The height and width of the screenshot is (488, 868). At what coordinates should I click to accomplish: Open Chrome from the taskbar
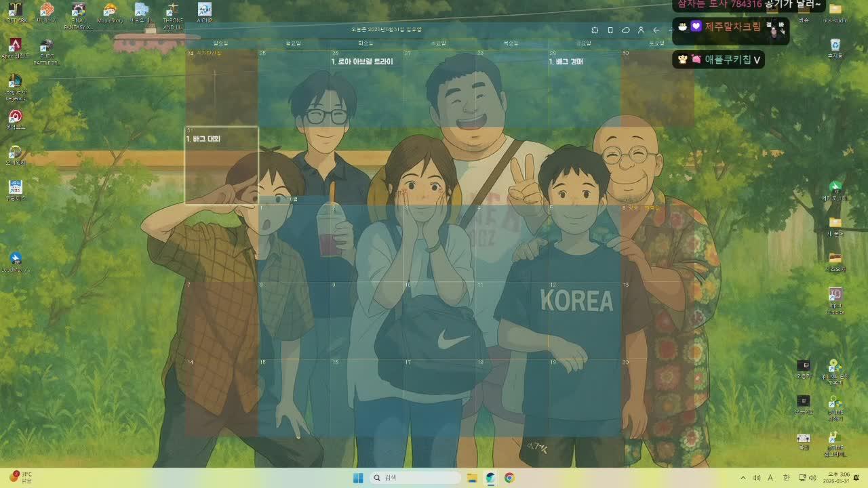[x=509, y=478]
